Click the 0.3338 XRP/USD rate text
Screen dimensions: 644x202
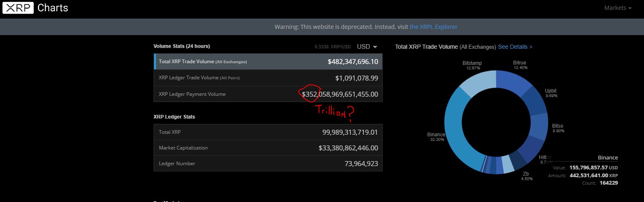click(x=333, y=47)
